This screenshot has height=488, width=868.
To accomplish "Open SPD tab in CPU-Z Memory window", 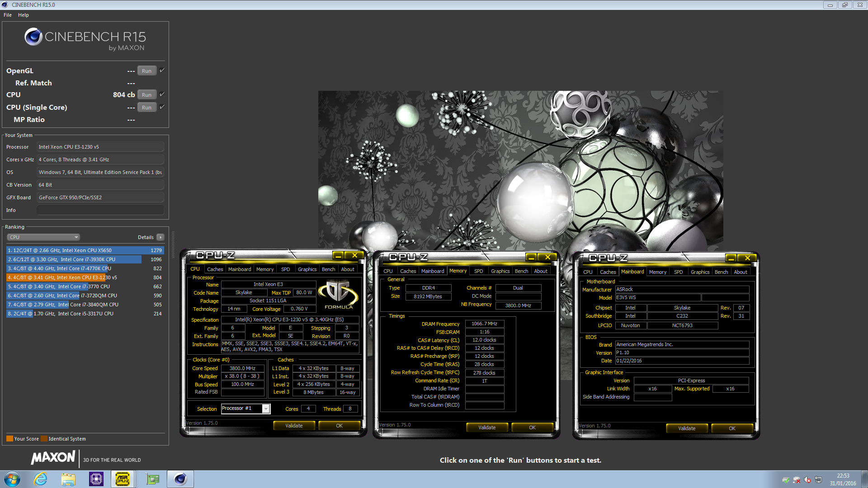I will [x=479, y=271].
